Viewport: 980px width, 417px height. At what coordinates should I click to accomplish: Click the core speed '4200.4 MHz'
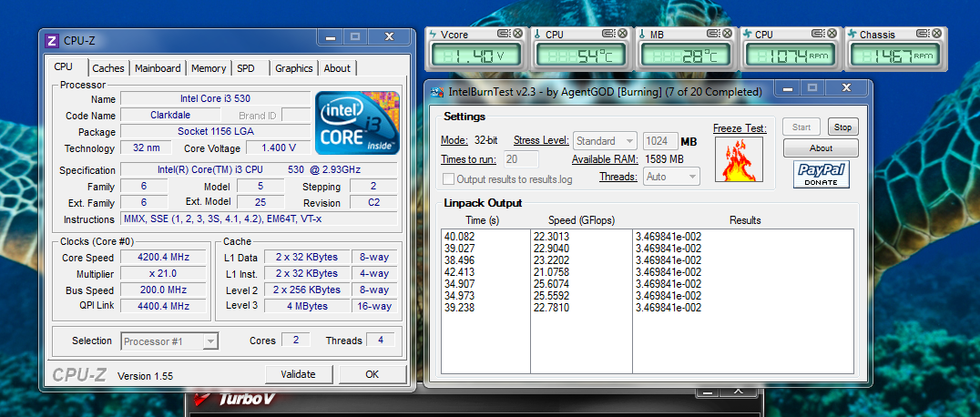163,257
